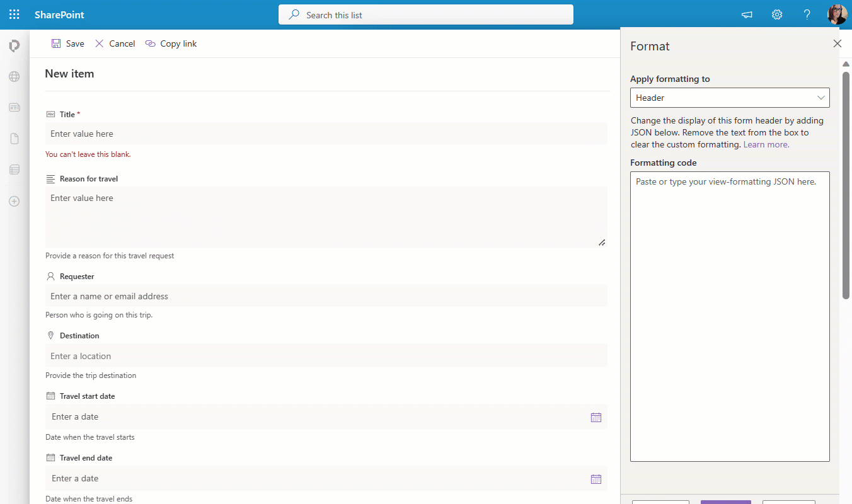Cancel creating the new item
The image size is (852, 504).
click(114, 43)
